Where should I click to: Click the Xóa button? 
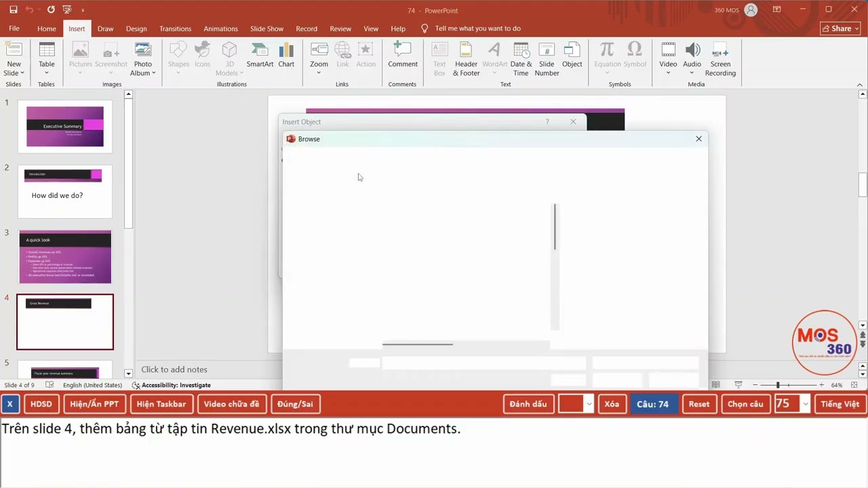(x=612, y=404)
